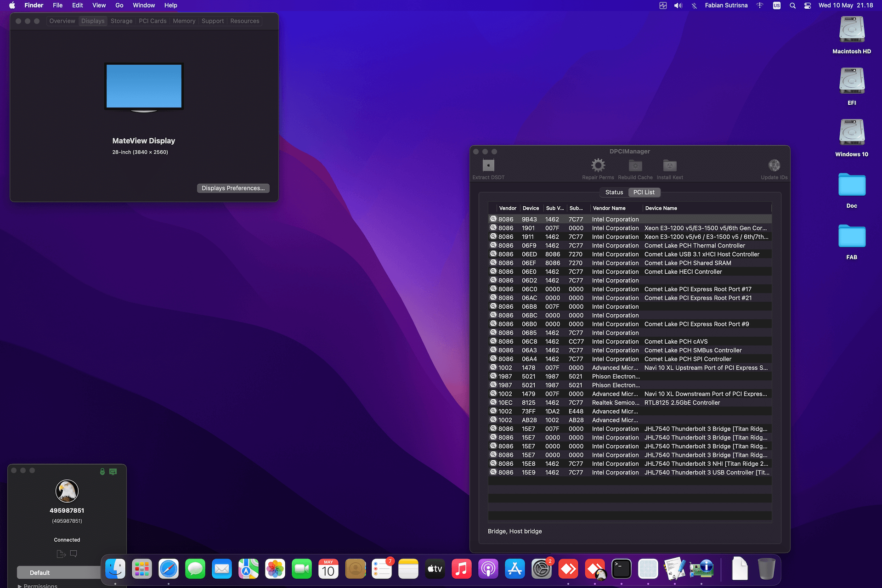Screen dimensions: 882x588
Task: Open Messages in the Dock
Action: 195,569
